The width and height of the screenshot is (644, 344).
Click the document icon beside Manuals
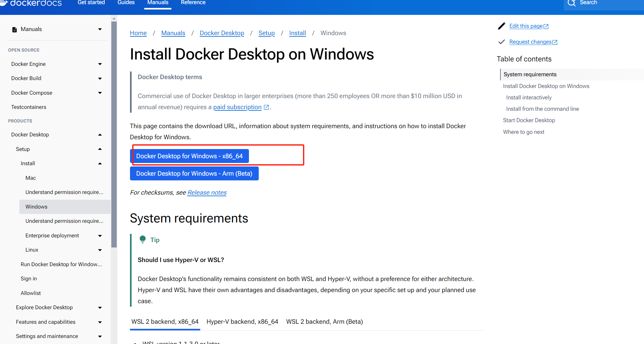14,29
